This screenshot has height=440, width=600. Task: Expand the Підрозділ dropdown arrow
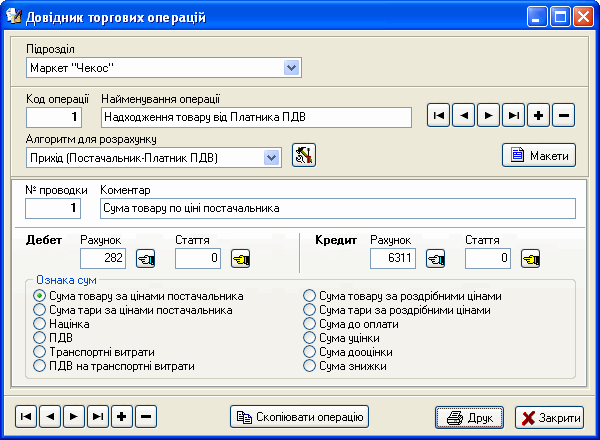pos(292,68)
